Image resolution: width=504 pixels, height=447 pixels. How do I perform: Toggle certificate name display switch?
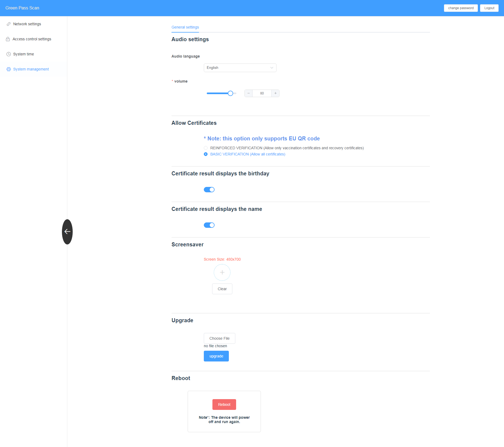point(209,225)
